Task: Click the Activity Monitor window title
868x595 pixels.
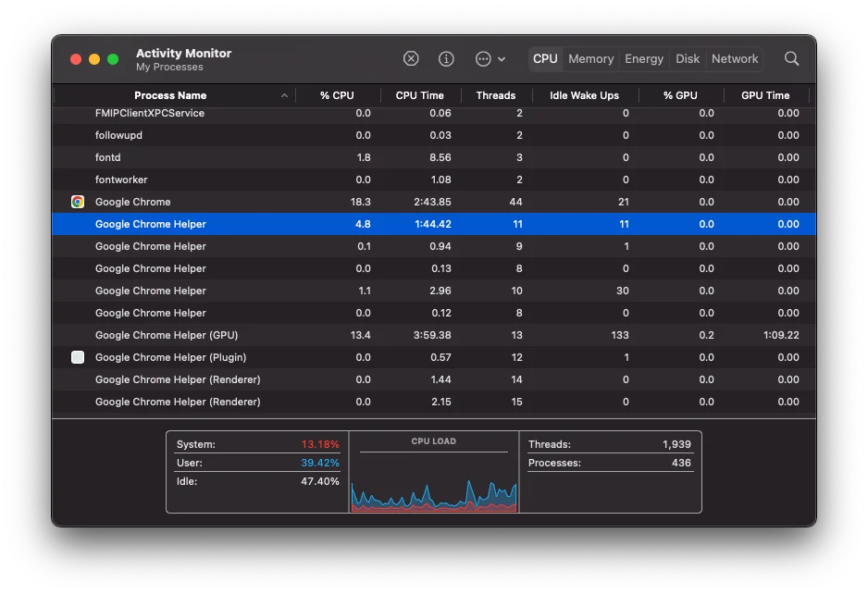Action: click(184, 53)
